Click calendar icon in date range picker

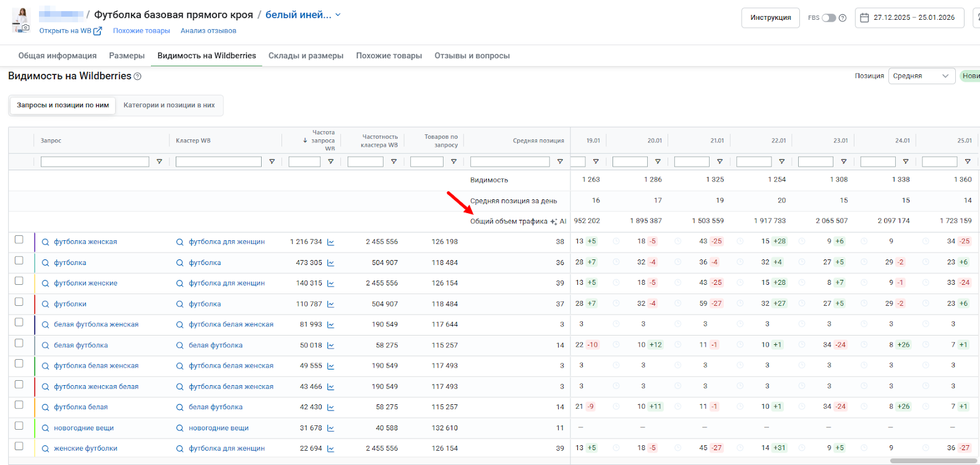click(x=864, y=18)
